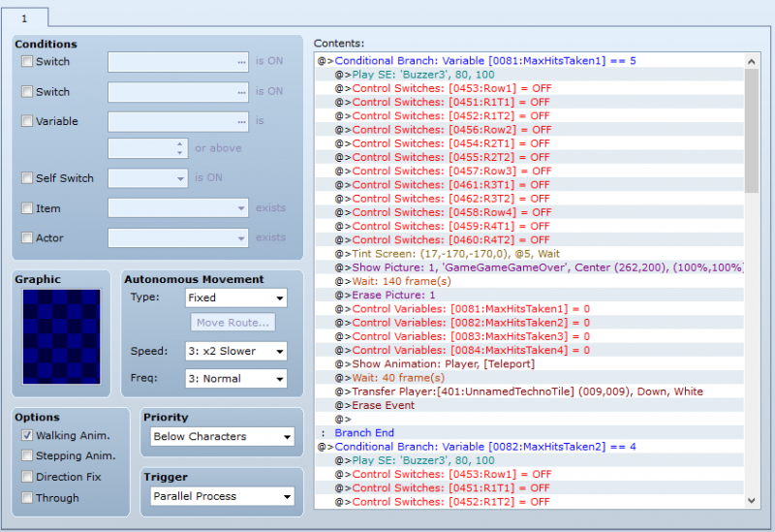Open the Freq dropdown showing Normal

[235, 379]
